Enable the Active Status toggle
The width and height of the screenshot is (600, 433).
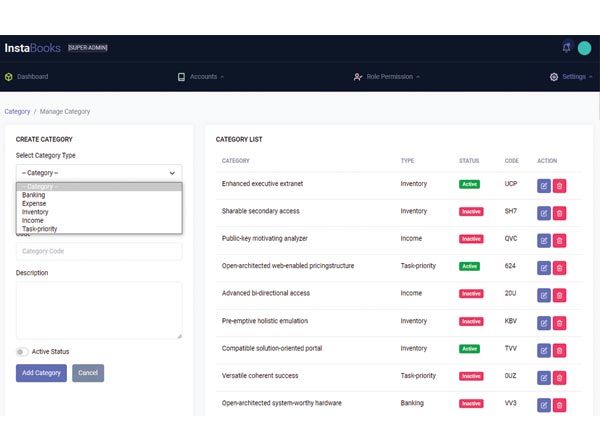tap(21, 351)
